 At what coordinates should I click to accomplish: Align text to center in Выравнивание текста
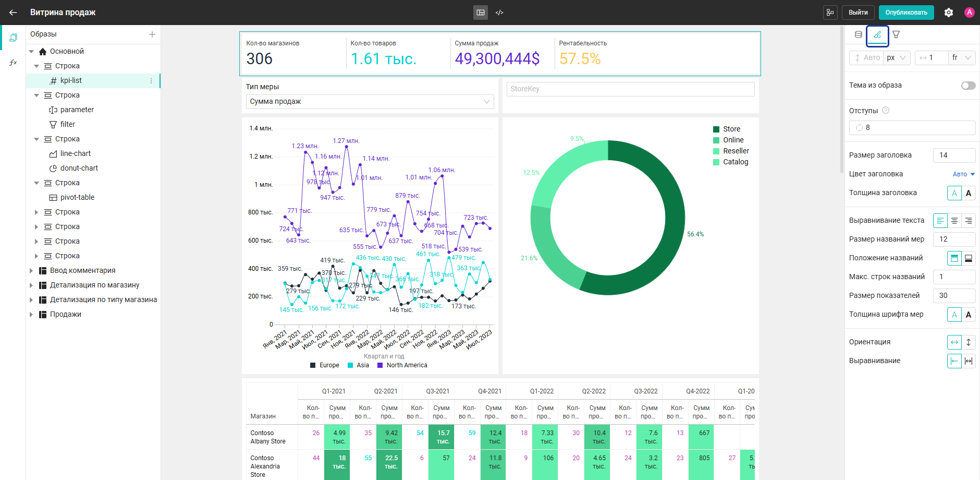click(954, 221)
